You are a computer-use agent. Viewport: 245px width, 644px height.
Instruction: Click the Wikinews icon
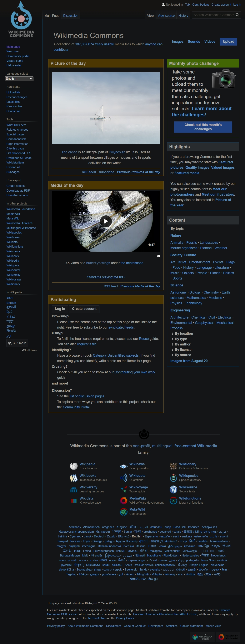click(123, 466)
